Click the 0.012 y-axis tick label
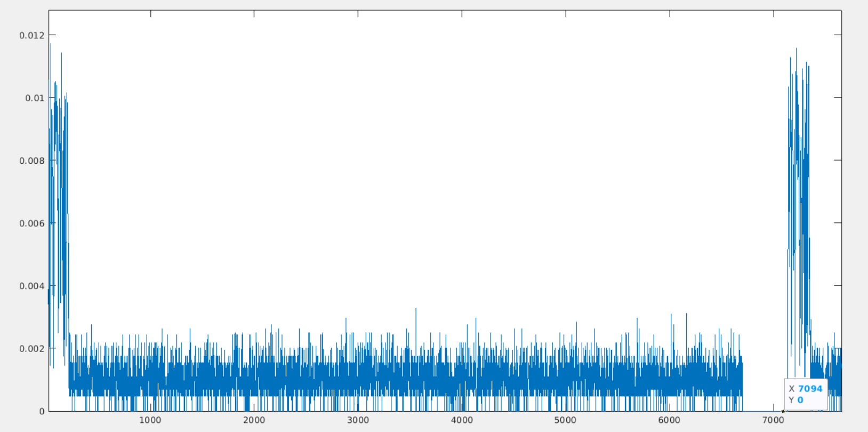This screenshot has width=868, height=432. pyautogui.click(x=32, y=36)
